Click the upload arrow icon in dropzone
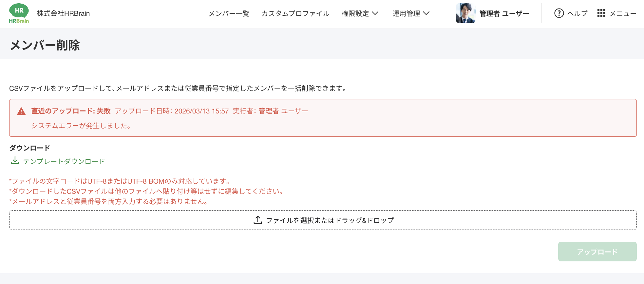The image size is (644, 284). point(258,220)
